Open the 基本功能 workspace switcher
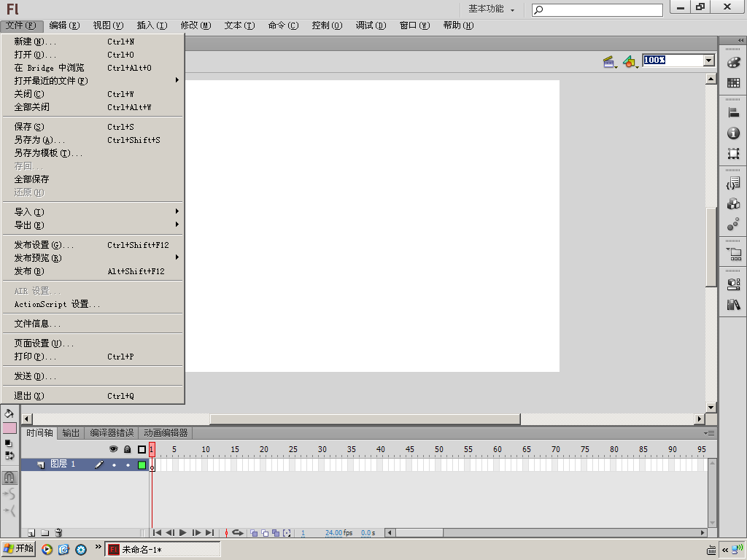 [491, 9]
